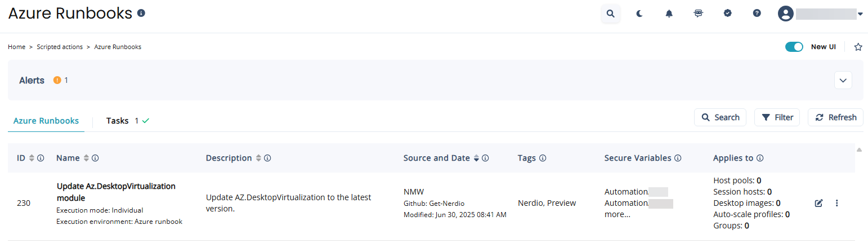The image size is (868, 247).
Task: Select the Azure Runbooks tab
Action: tap(46, 121)
